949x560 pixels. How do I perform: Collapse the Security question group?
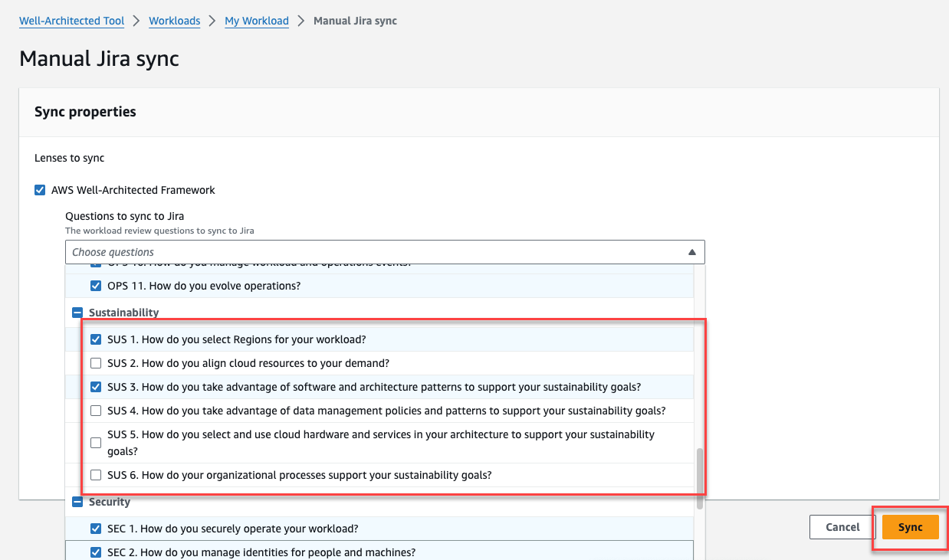(x=77, y=501)
